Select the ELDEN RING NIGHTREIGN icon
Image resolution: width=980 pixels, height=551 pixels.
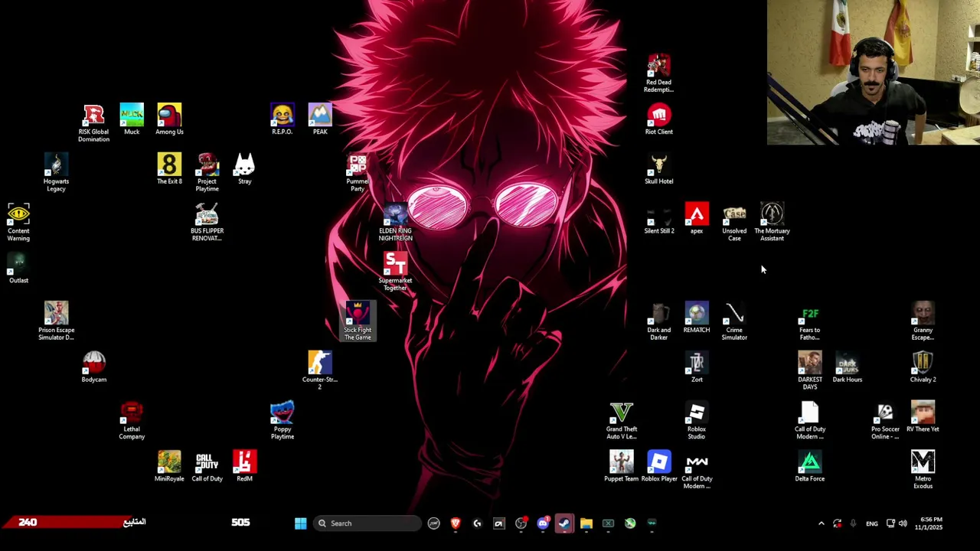[x=395, y=223]
